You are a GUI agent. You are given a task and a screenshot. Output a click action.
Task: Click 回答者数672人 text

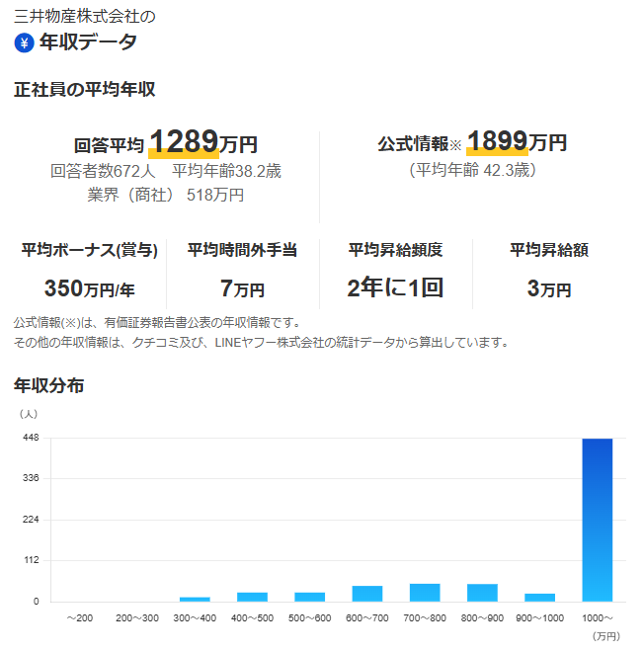pos(103,171)
